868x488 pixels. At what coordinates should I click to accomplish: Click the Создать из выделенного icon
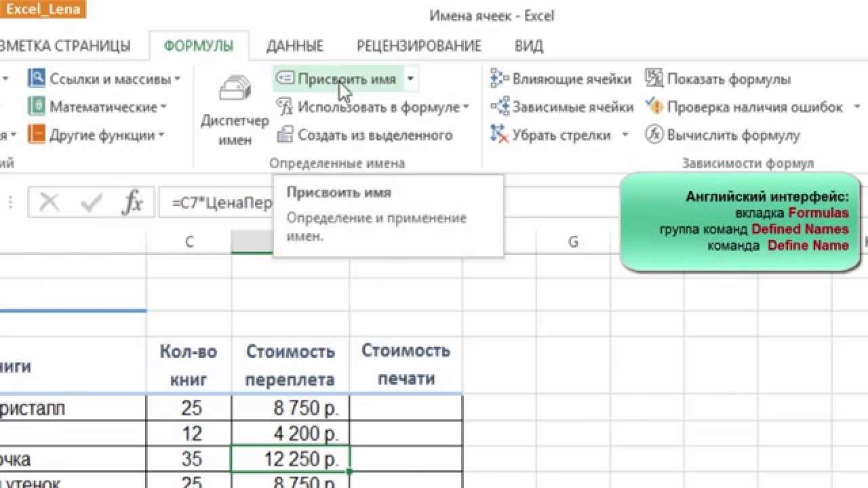point(285,135)
